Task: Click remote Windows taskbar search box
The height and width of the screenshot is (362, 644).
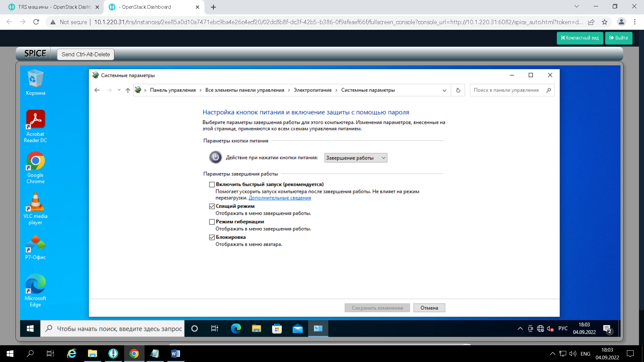Action: 112,329
